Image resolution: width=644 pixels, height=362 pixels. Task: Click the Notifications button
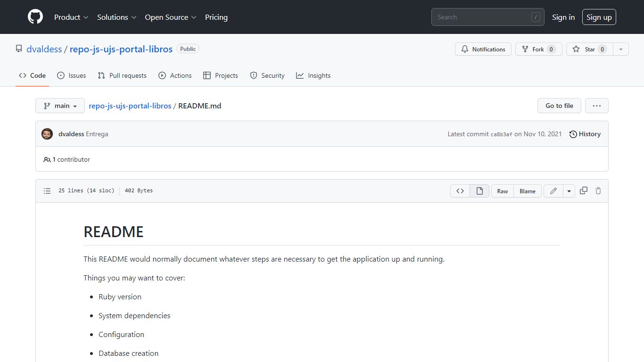(483, 49)
